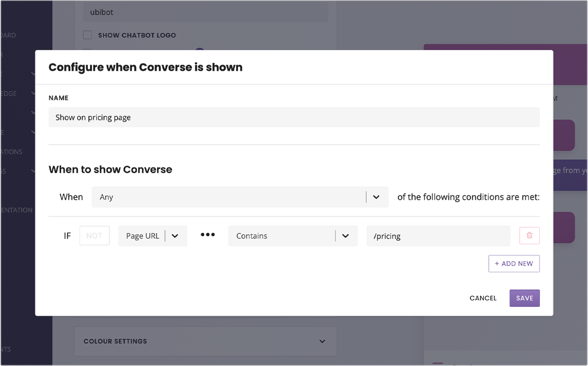Delete the Page URL condition with trash icon

(529, 236)
